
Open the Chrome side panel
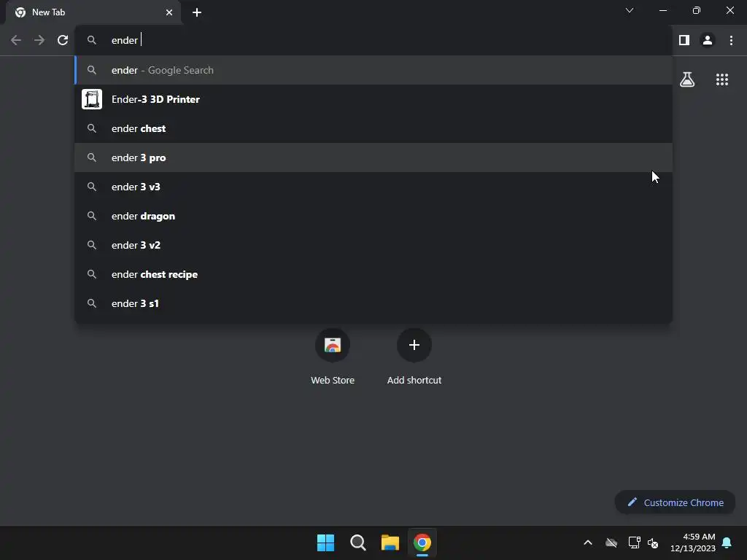tap(684, 40)
